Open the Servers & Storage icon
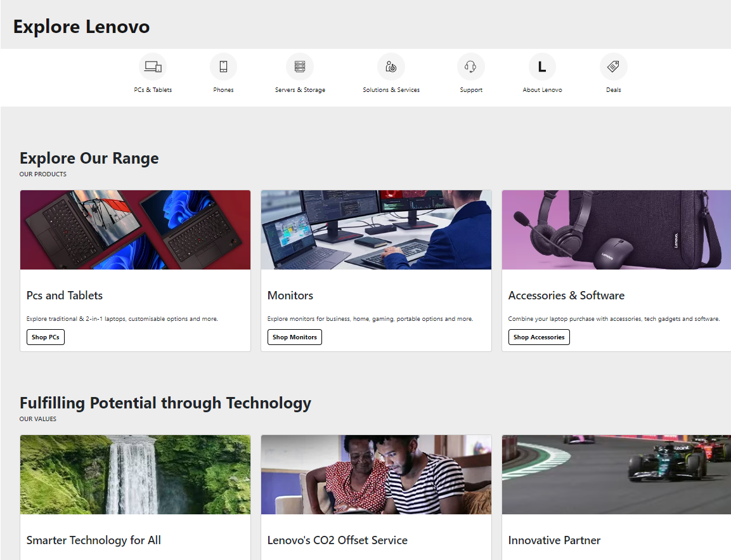The width and height of the screenshot is (731, 560). [300, 67]
